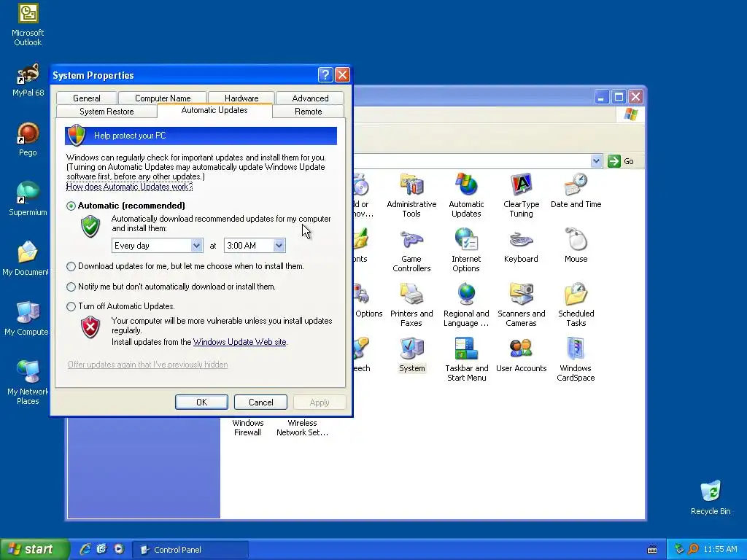This screenshot has width=747, height=560.
Task: Open Administrative Tools in Control Panel
Action: click(411, 195)
